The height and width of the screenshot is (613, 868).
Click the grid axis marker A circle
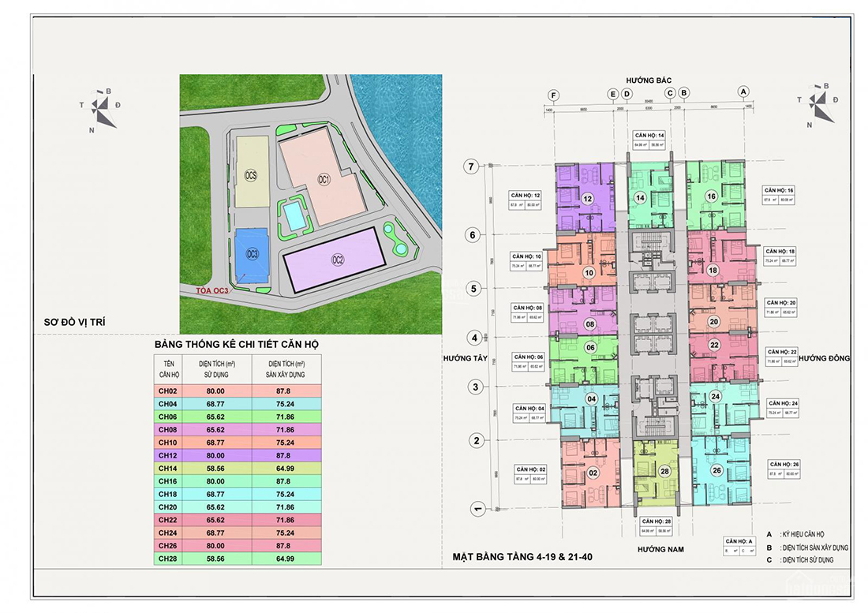(x=743, y=92)
